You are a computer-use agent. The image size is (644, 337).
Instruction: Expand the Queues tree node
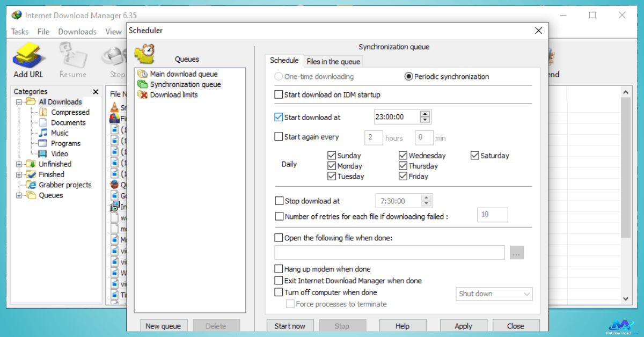[x=19, y=195]
